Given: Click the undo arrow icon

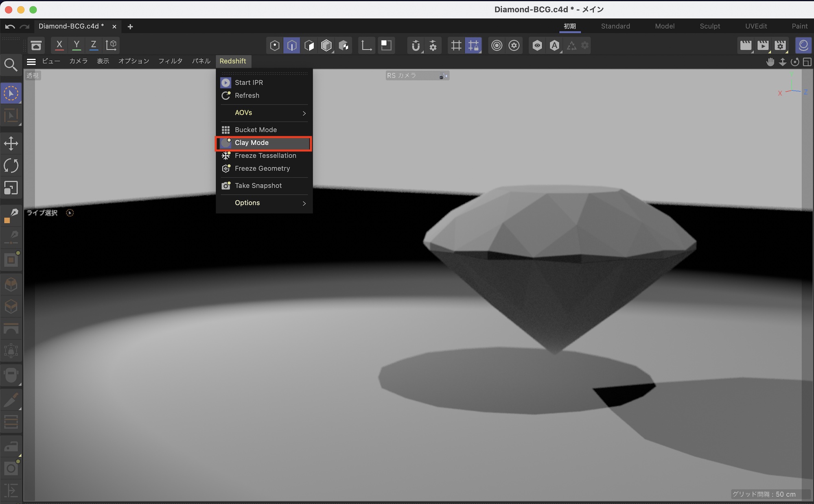Looking at the screenshot, I should (10, 27).
